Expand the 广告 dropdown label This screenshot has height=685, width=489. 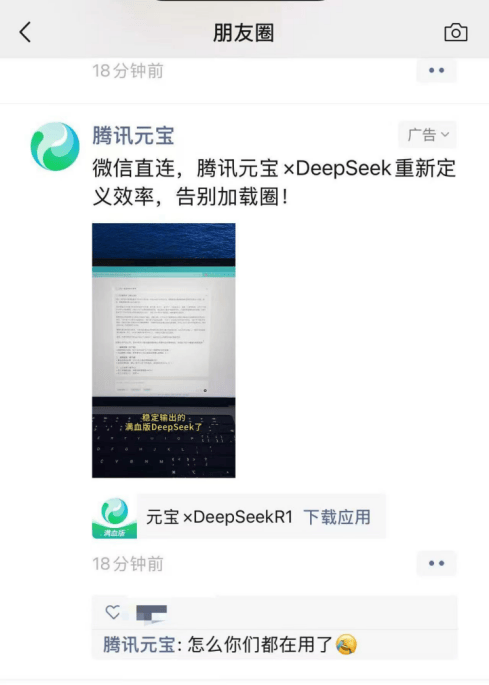pyautogui.click(x=427, y=135)
